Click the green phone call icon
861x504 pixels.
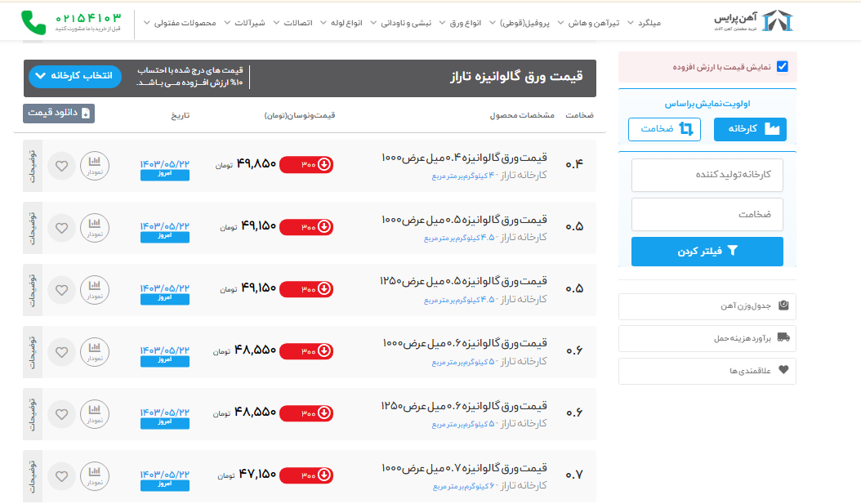coord(33,23)
